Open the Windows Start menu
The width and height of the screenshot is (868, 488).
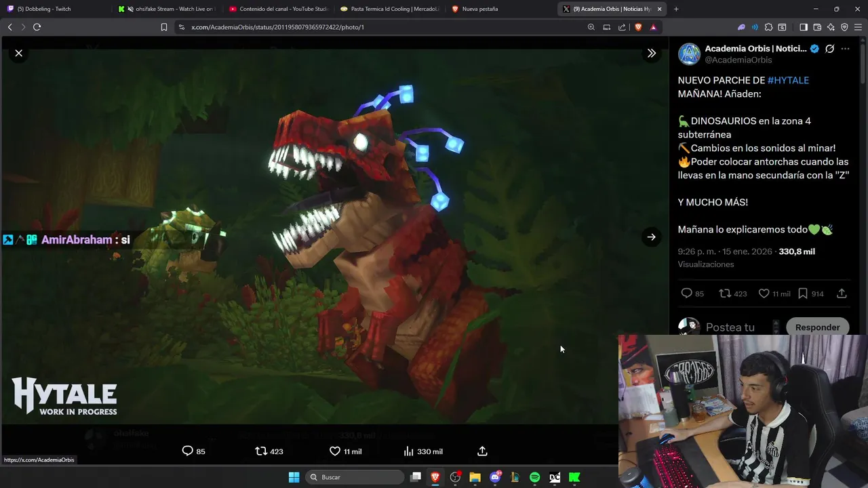pos(294,477)
